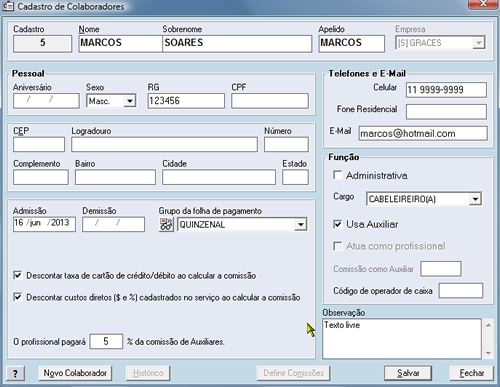
Task: Open the QUINZENAL payroll group dropdown
Action: click(x=301, y=224)
